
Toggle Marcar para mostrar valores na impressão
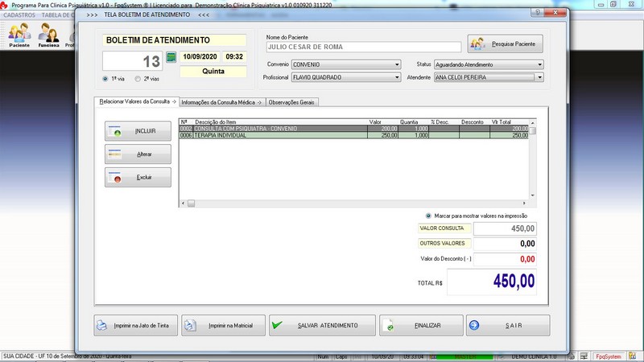point(428,216)
